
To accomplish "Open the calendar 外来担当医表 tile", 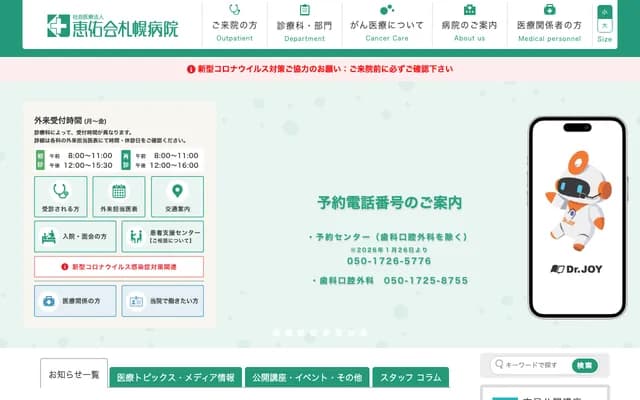I will pos(119,197).
